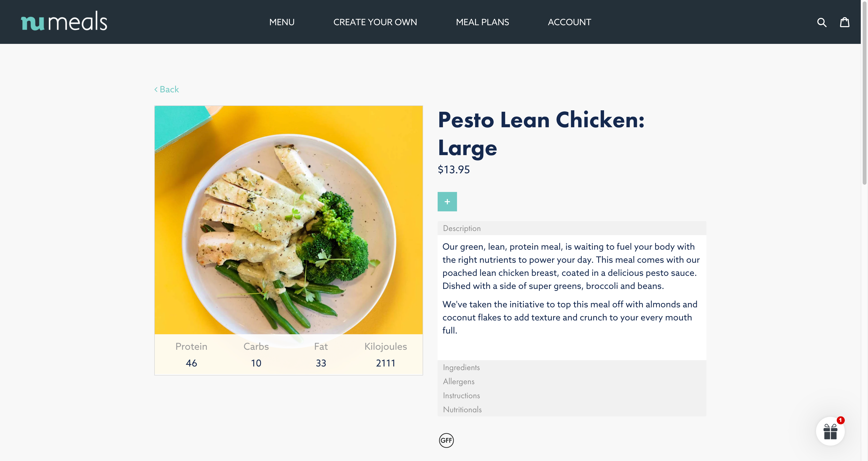The width and height of the screenshot is (868, 461).
Task: Open the search magnifier icon
Action: [x=821, y=22]
